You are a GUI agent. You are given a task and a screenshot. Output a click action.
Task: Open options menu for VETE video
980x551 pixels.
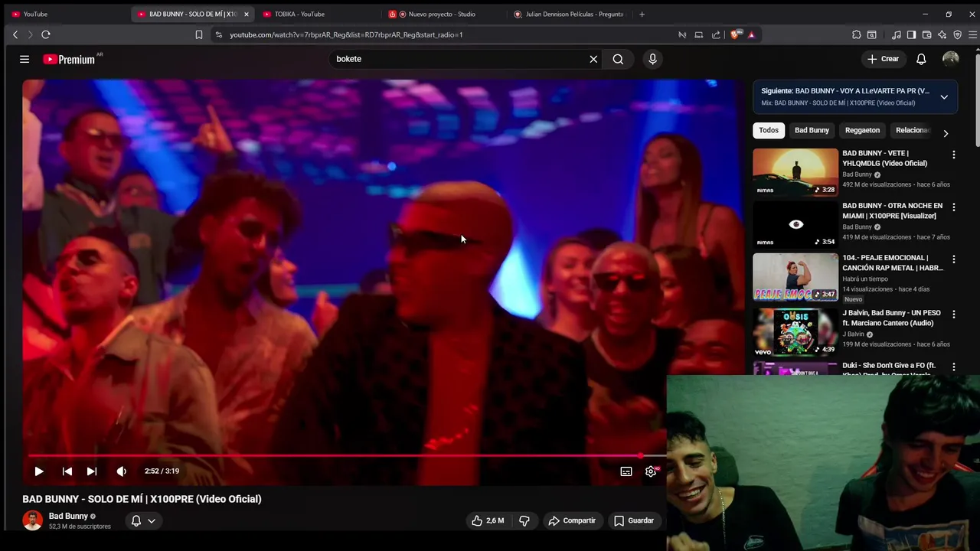point(953,155)
